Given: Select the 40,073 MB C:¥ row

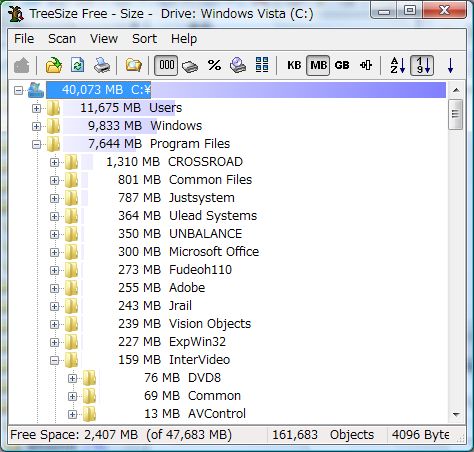Looking at the screenshot, I should pos(246,90).
